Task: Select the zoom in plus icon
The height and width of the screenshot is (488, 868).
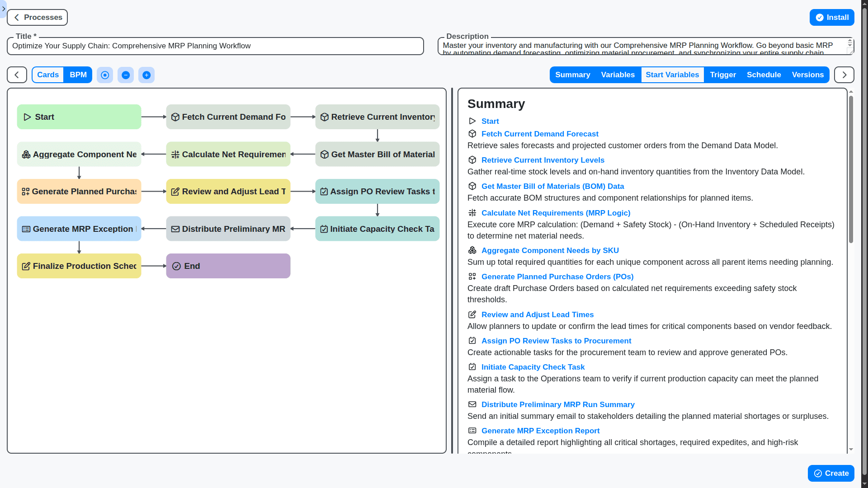Action: point(146,75)
